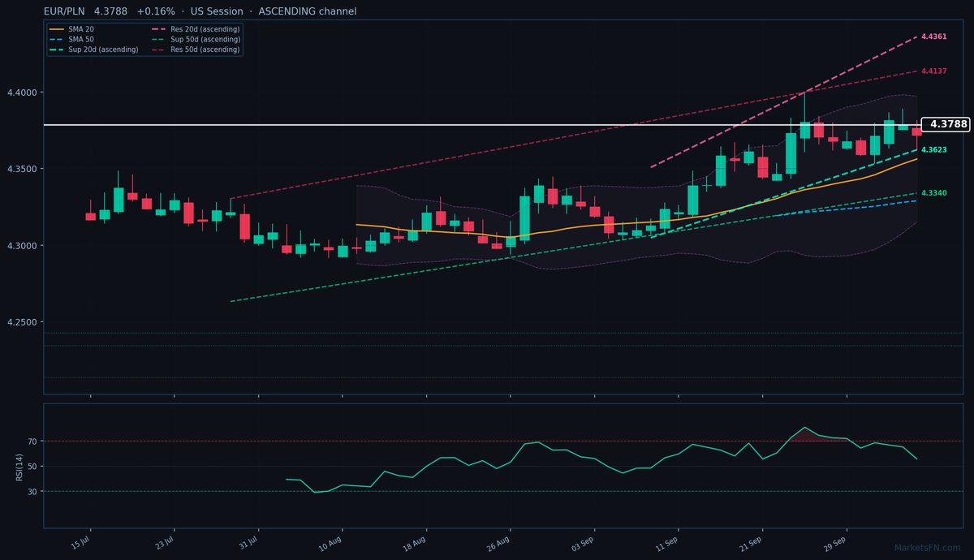The image size is (974, 560).
Task: Click the 23 Jul date label
Action: coord(165,541)
